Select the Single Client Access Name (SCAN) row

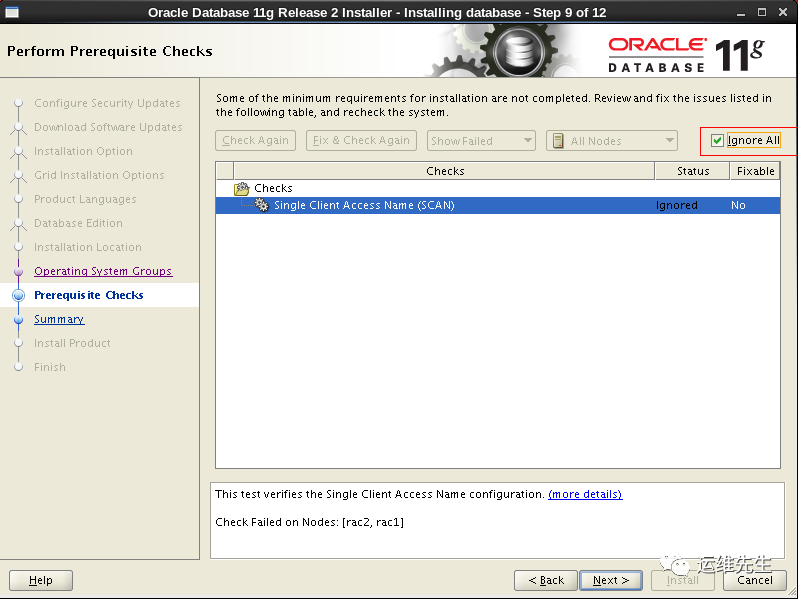(x=498, y=205)
